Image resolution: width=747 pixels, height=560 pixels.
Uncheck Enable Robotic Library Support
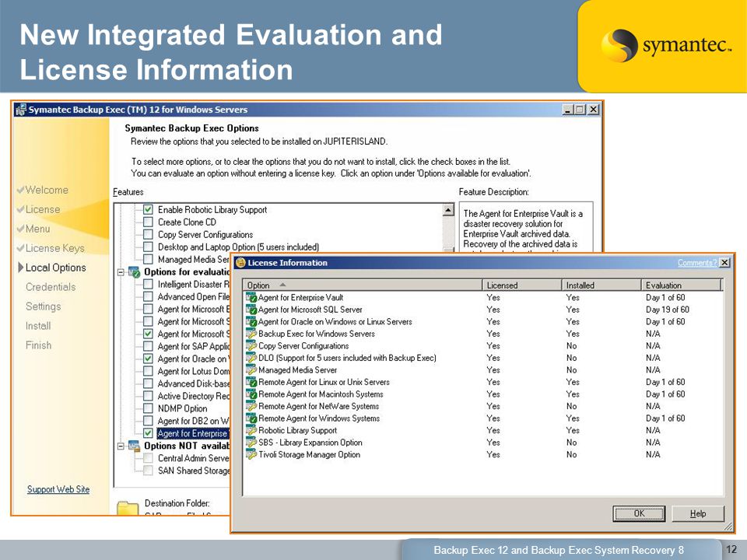pos(148,209)
